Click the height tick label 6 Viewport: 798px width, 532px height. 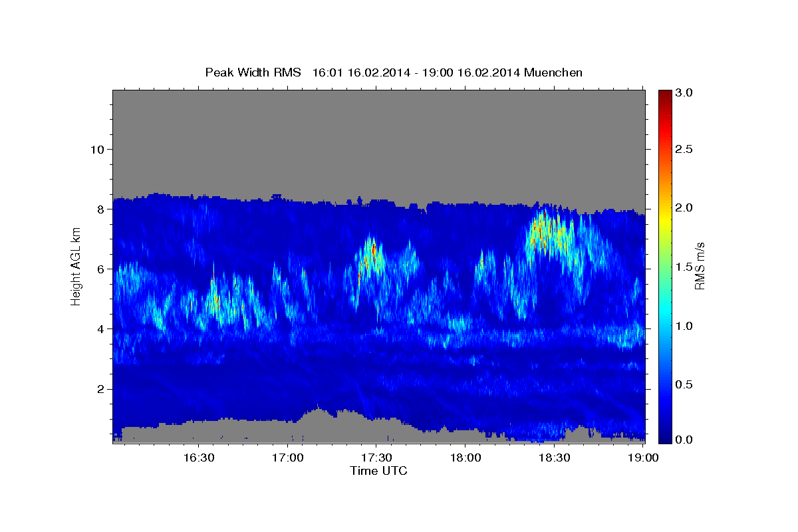(x=100, y=269)
